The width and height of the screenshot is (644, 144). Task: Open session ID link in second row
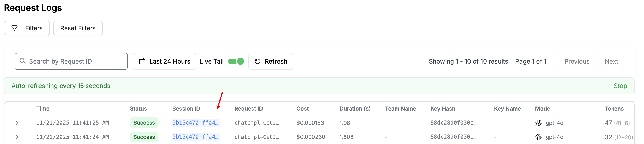pyautogui.click(x=196, y=137)
